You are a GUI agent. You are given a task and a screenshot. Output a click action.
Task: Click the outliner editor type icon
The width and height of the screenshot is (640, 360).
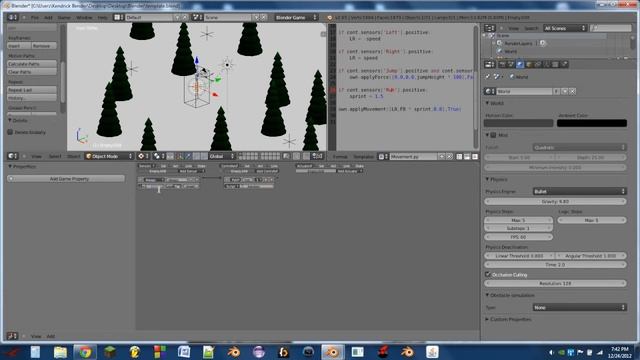(x=490, y=28)
